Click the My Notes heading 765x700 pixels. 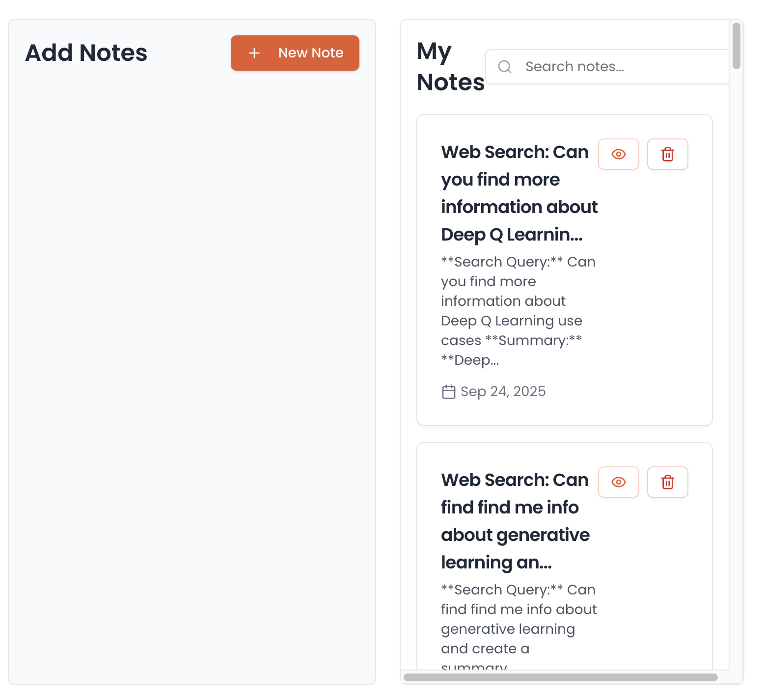coord(450,67)
